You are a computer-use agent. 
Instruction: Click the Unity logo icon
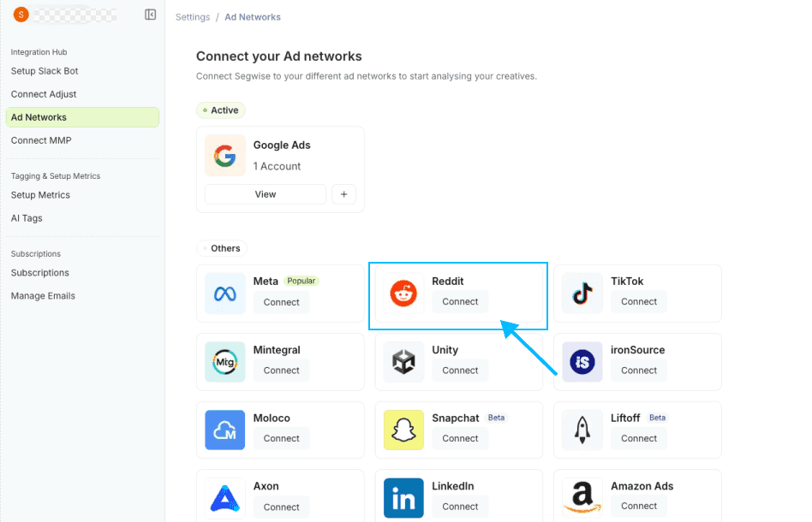[x=403, y=362]
